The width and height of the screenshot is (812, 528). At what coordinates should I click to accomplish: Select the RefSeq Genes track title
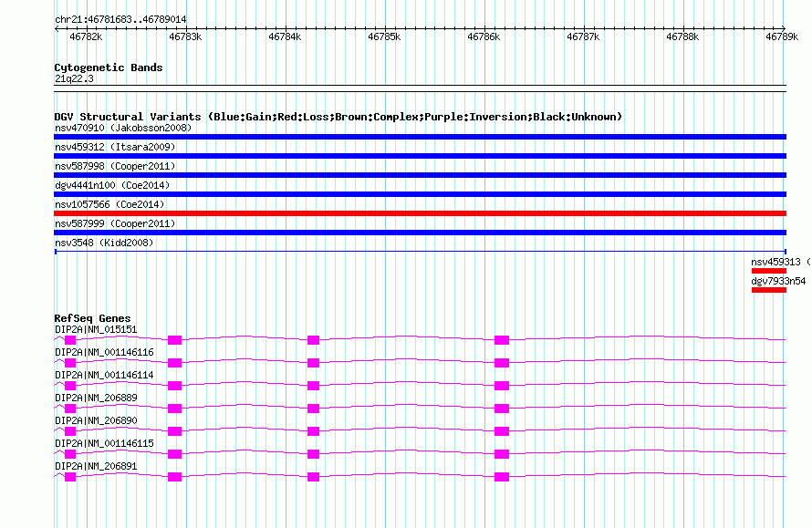coord(92,318)
